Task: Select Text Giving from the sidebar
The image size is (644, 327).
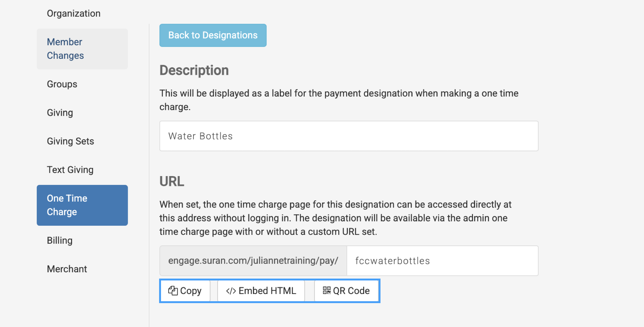Action: point(70,169)
